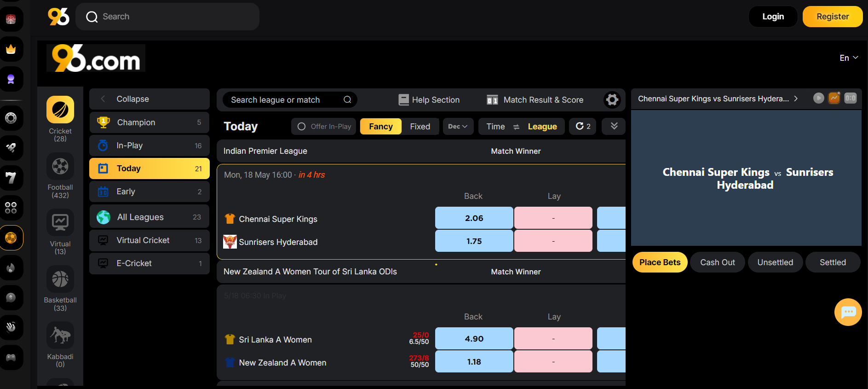Click the Login button

pyautogui.click(x=773, y=17)
